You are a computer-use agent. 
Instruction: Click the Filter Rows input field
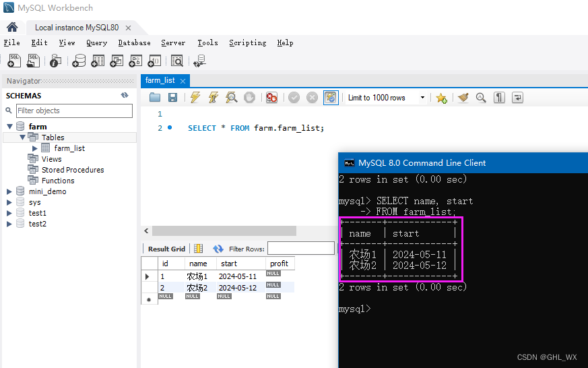pos(301,248)
